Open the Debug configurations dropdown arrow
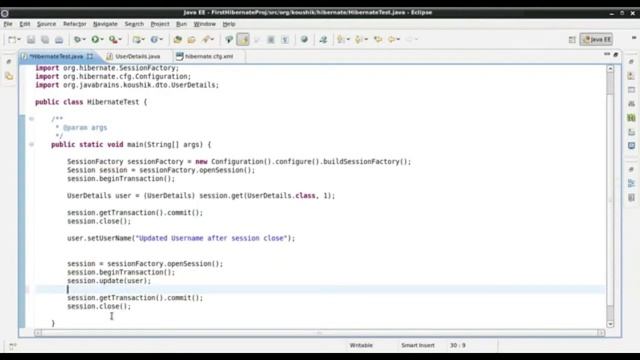Viewport: 640px width, 360px height. click(83, 40)
